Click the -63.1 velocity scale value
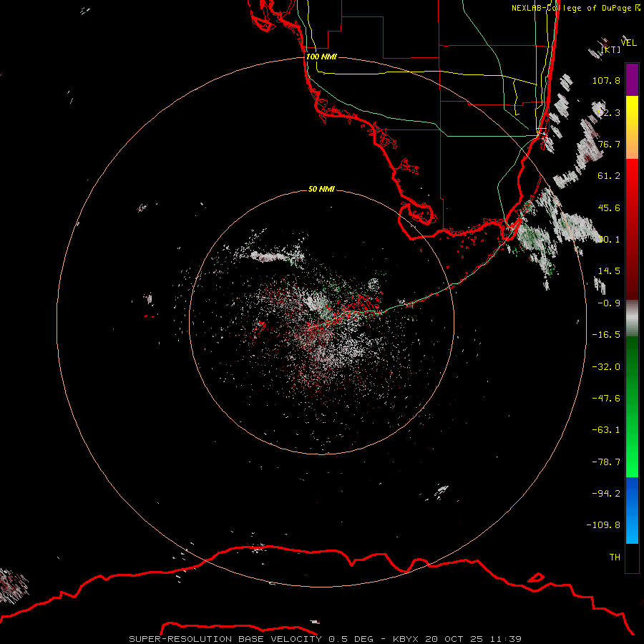 pyautogui.click(x=606, y=430)
